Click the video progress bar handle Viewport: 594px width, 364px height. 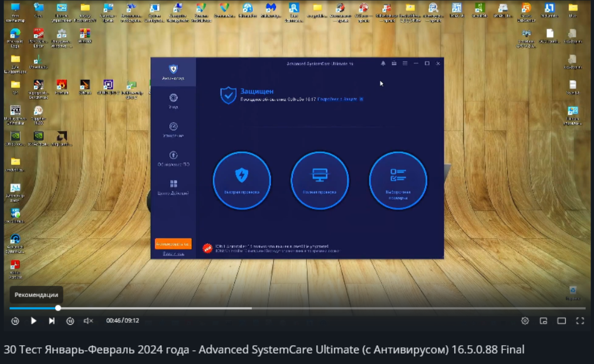pos(58,308)
